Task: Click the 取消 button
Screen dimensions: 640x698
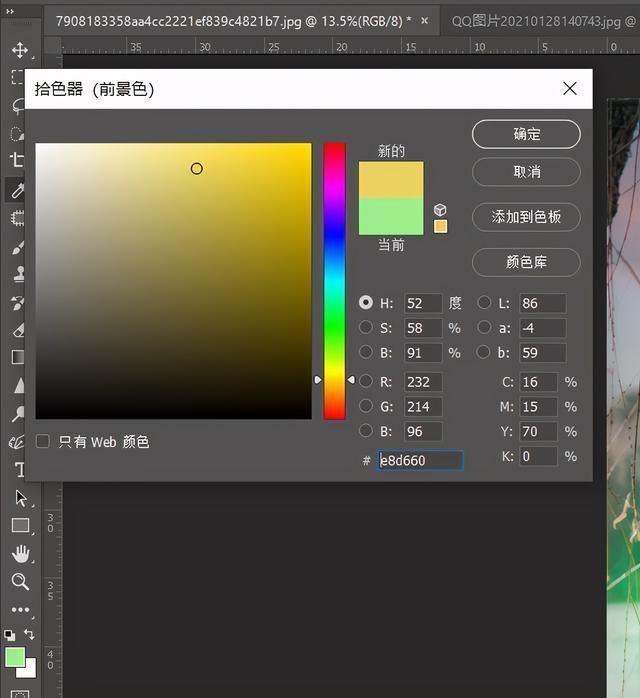Action: coord(526,172)
